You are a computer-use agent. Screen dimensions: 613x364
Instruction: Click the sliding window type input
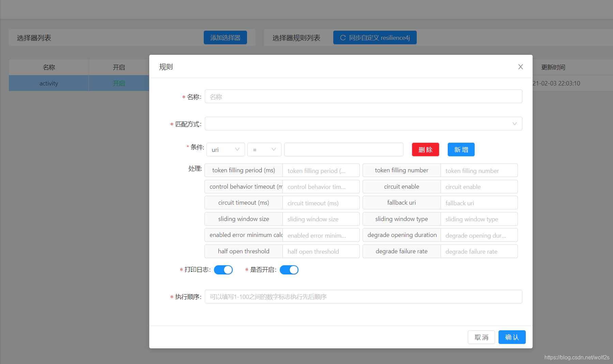click(x=479, y=219)
